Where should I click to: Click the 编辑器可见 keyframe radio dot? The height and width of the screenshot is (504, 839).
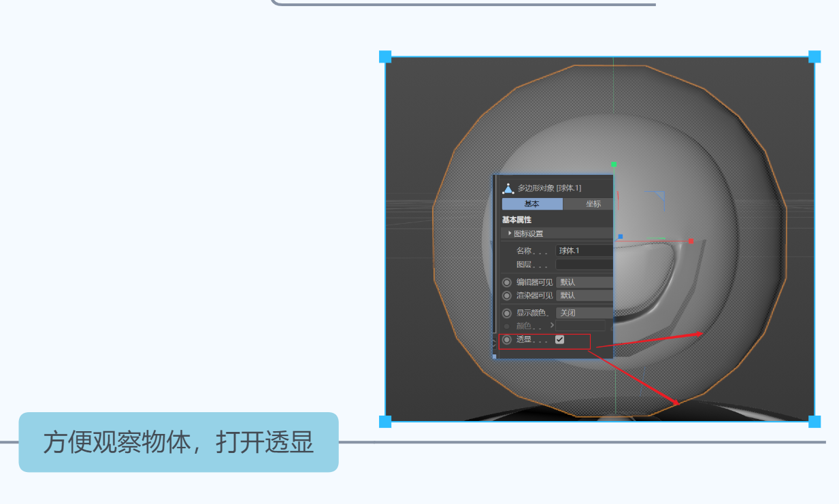pos(507,282)
